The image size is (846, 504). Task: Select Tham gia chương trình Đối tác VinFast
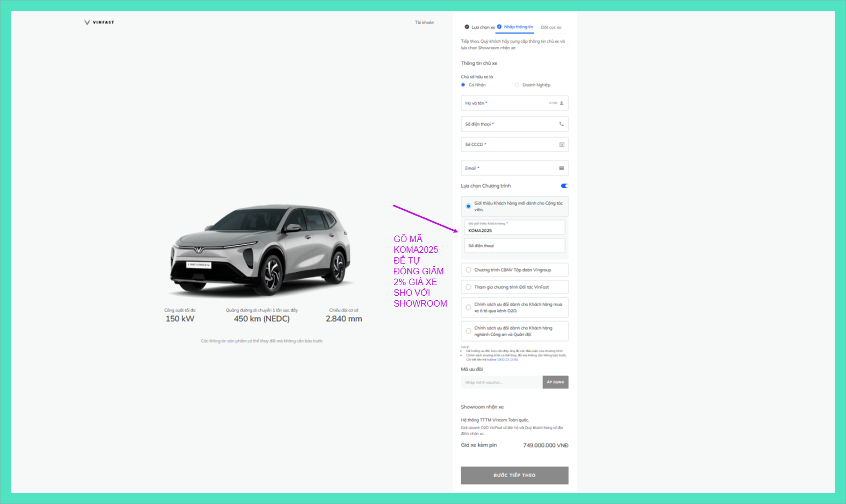[468, 287]
